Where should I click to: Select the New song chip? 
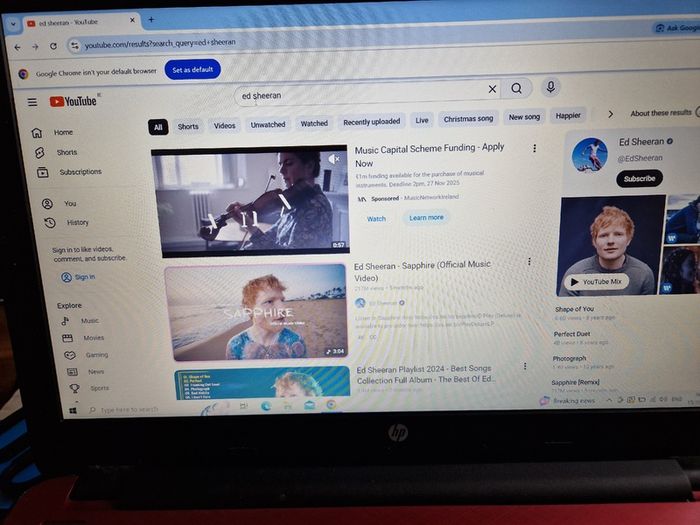tap(524, 117)
